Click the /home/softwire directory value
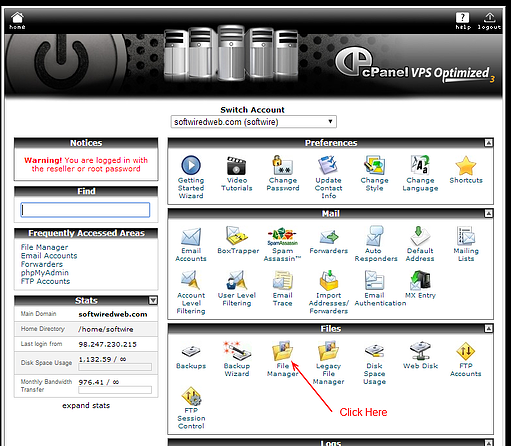Screen dimensions: 511x446 coord(106,329)
